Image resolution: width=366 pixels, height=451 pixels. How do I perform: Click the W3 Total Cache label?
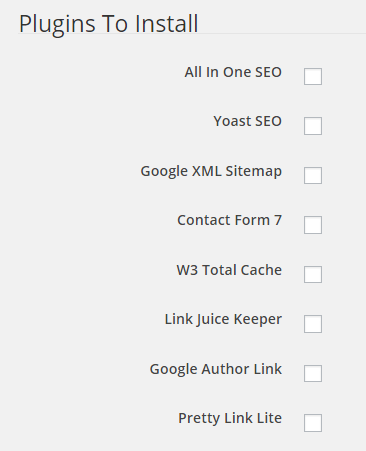click(x=229, y=270)
